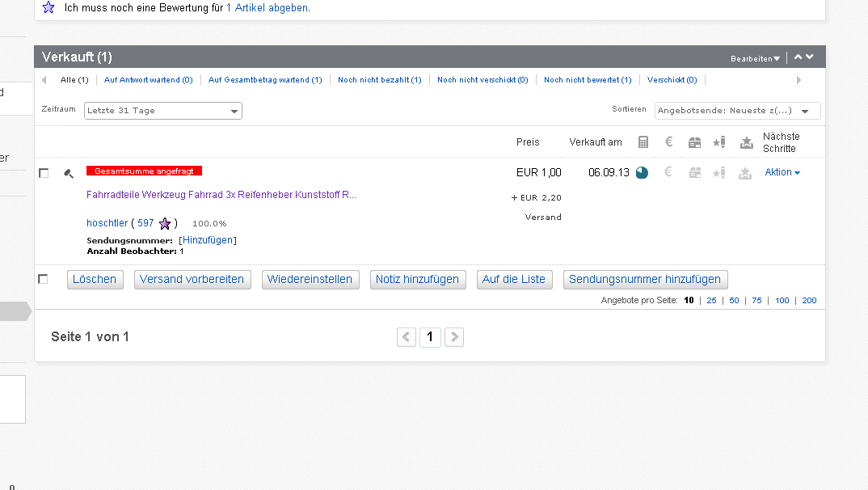Click the purple feedback star next to 597
868x490 pixels.
pos(165,224)
